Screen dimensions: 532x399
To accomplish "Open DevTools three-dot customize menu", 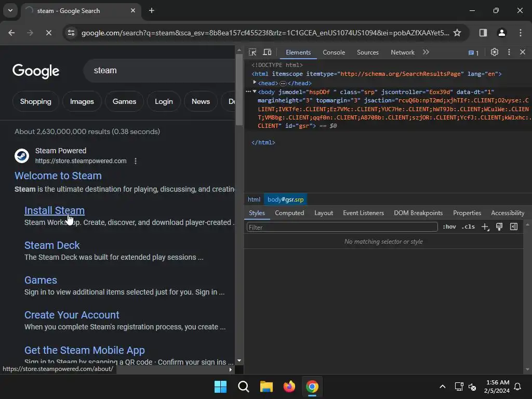I will tap(509, 52).
